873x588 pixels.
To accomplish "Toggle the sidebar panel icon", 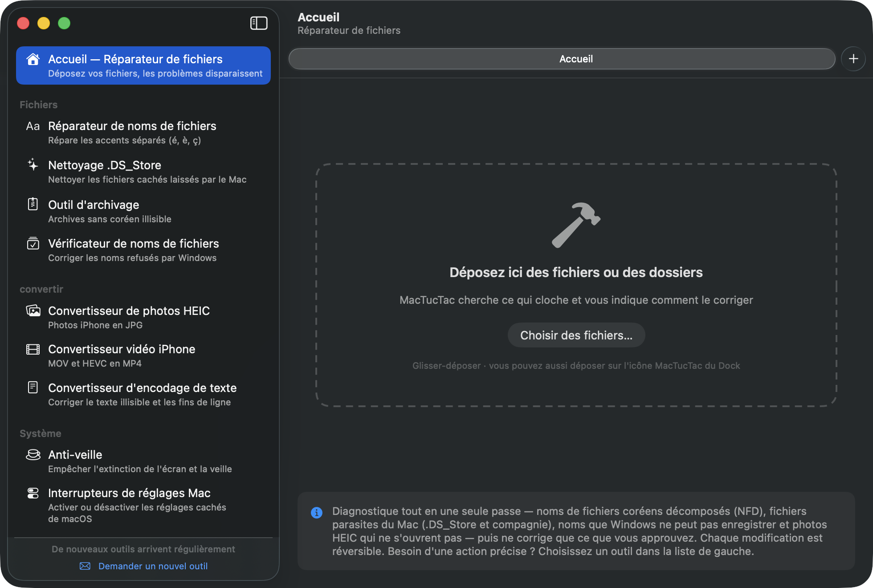I will coord(259,23).
